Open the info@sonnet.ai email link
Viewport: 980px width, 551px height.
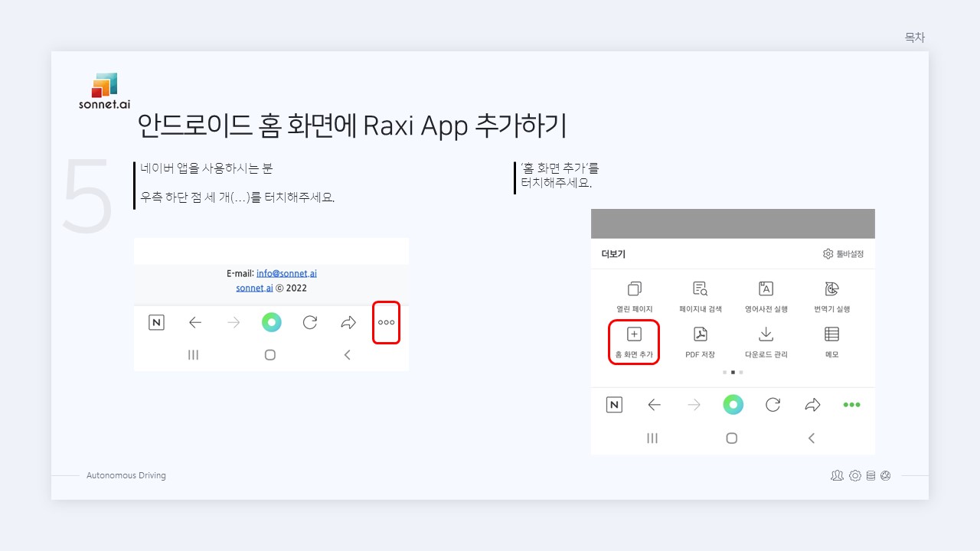286,273
